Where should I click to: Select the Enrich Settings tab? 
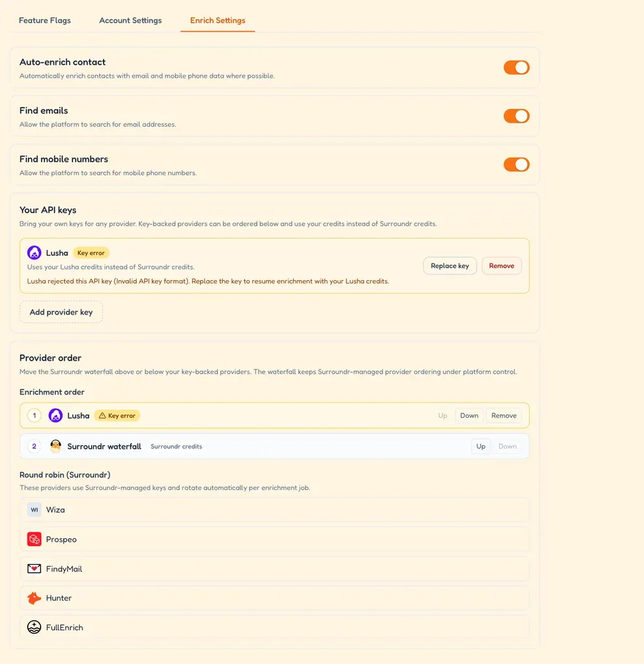[x=218, y=21]
